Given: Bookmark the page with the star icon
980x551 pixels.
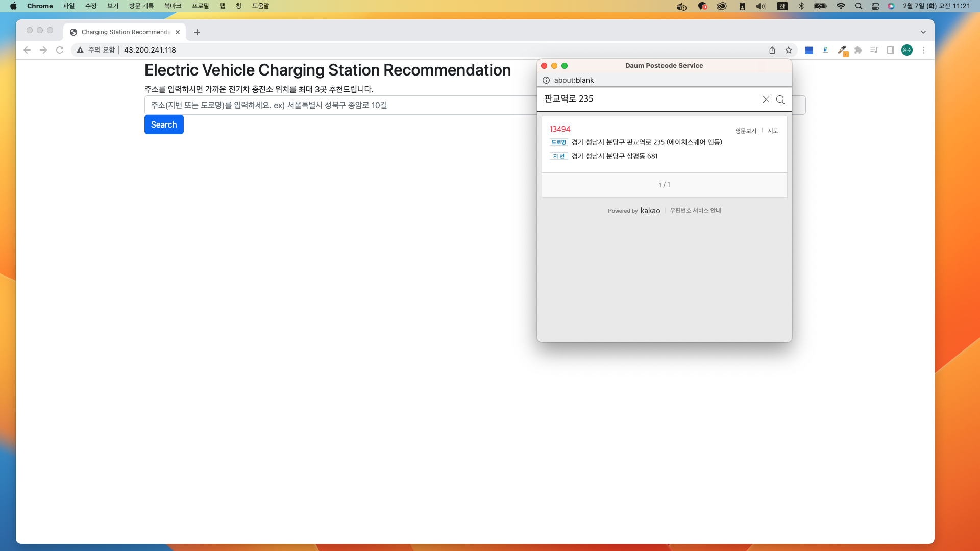Looking at the screenshot, I should coord(789,50).
